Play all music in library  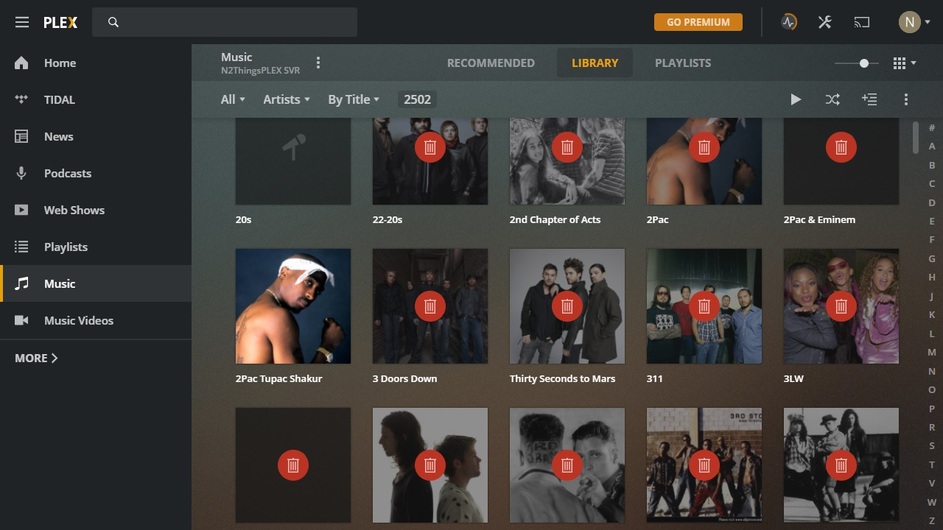[796, 99]
